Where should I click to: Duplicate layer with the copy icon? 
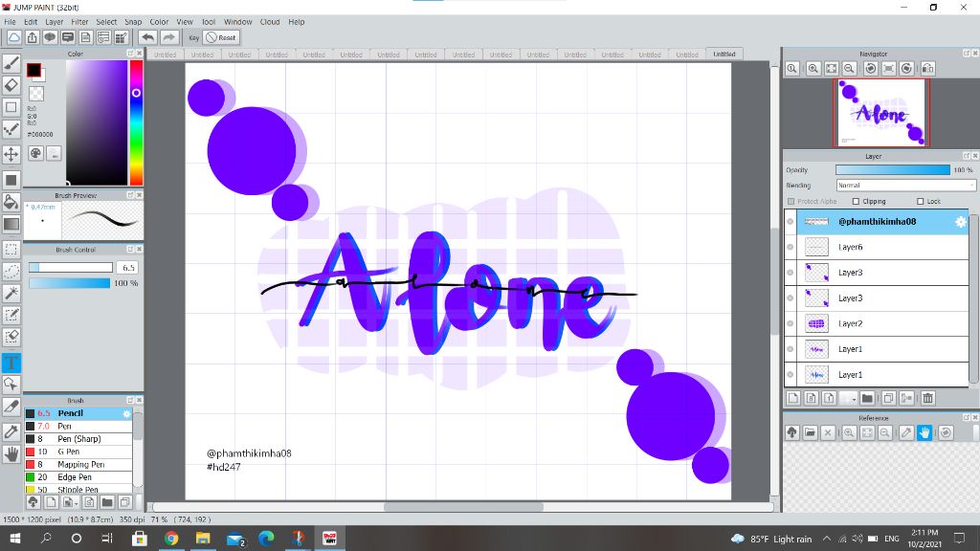click(889, 398)
